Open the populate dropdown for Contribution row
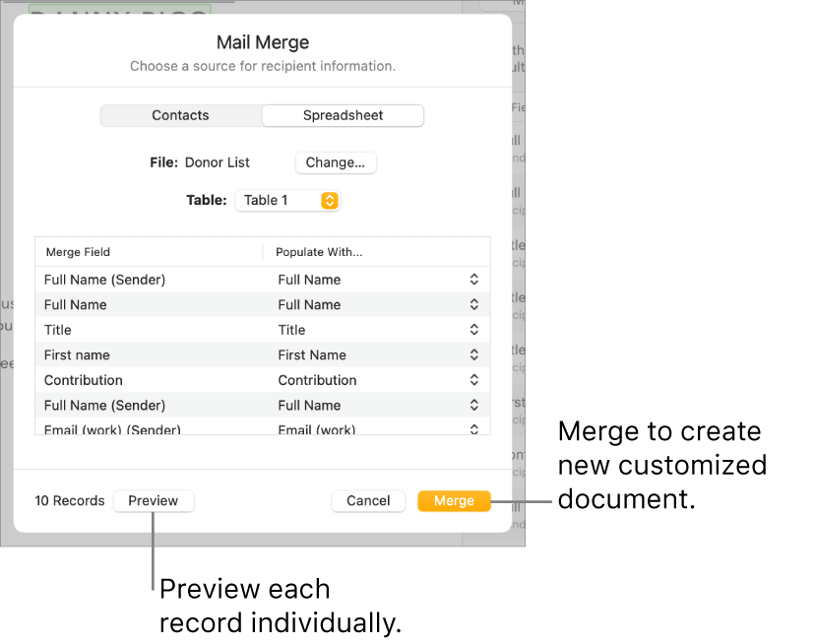The width and height of the screenshot is (815, 644). point(473,380)
